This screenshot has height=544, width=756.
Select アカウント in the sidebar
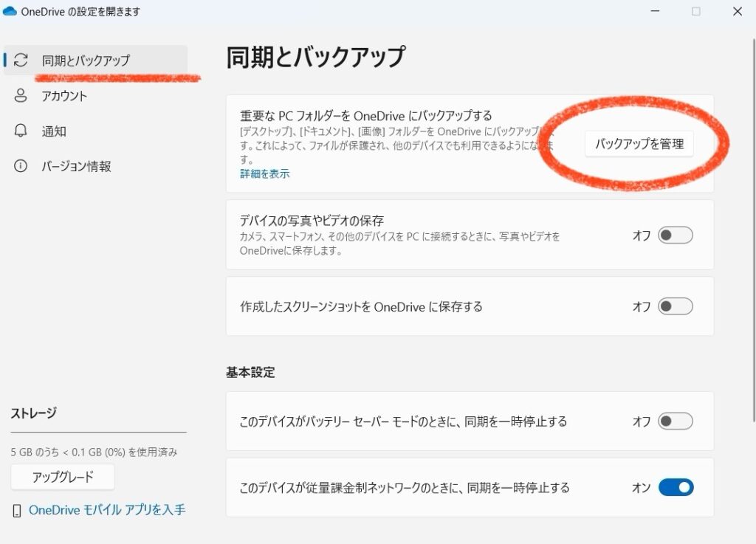65,96
